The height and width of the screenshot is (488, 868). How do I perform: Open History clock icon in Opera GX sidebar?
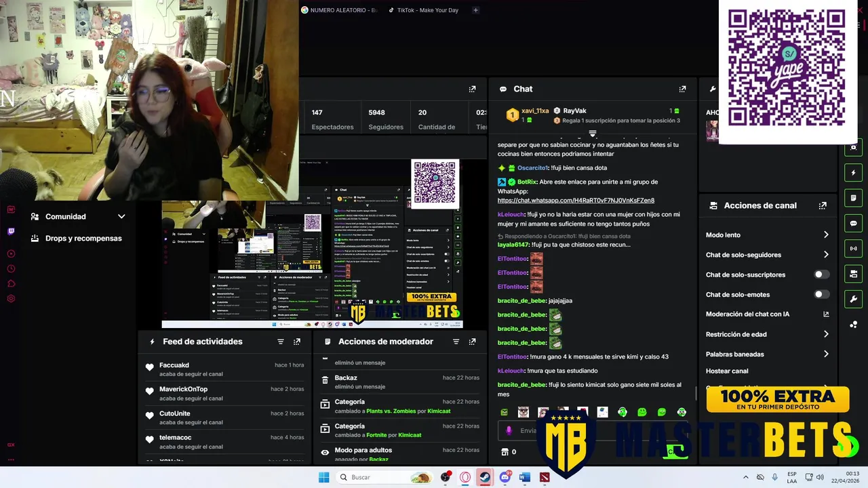11,268
